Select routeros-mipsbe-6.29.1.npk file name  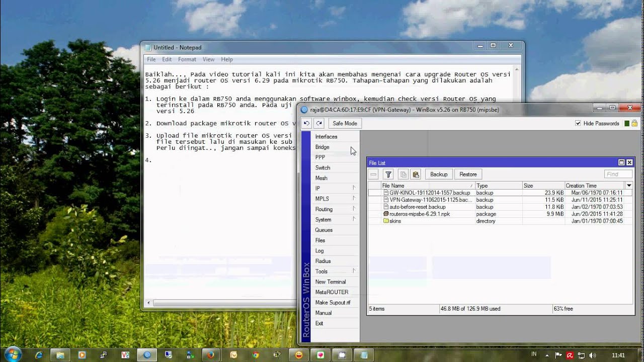420,214
